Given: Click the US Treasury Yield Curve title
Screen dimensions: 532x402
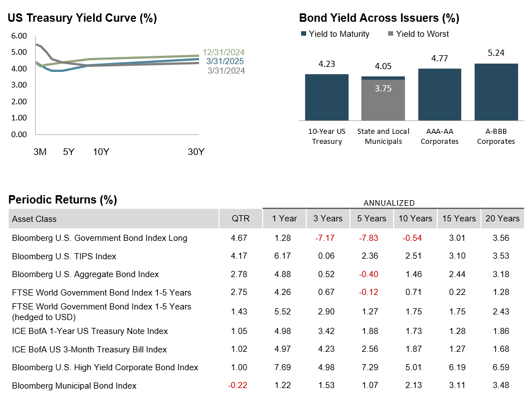Looking at the screenshot, I should 83,18.
